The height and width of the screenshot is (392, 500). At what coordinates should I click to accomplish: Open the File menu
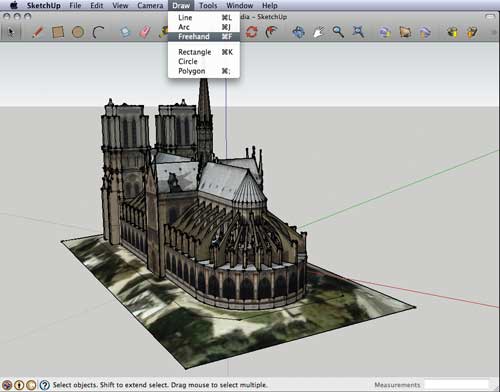point(75,5)
